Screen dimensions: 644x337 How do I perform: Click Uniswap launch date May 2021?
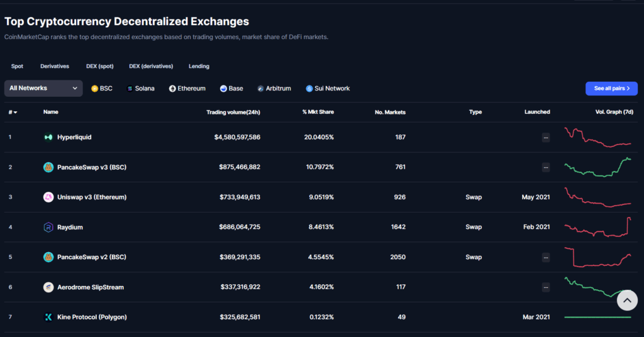click(x=536, y=197)
